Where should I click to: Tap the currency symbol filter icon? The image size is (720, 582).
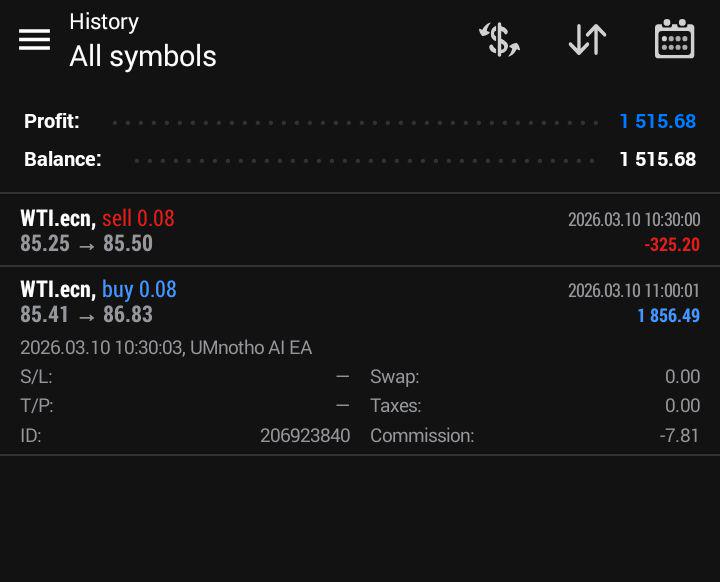(499, 40)
